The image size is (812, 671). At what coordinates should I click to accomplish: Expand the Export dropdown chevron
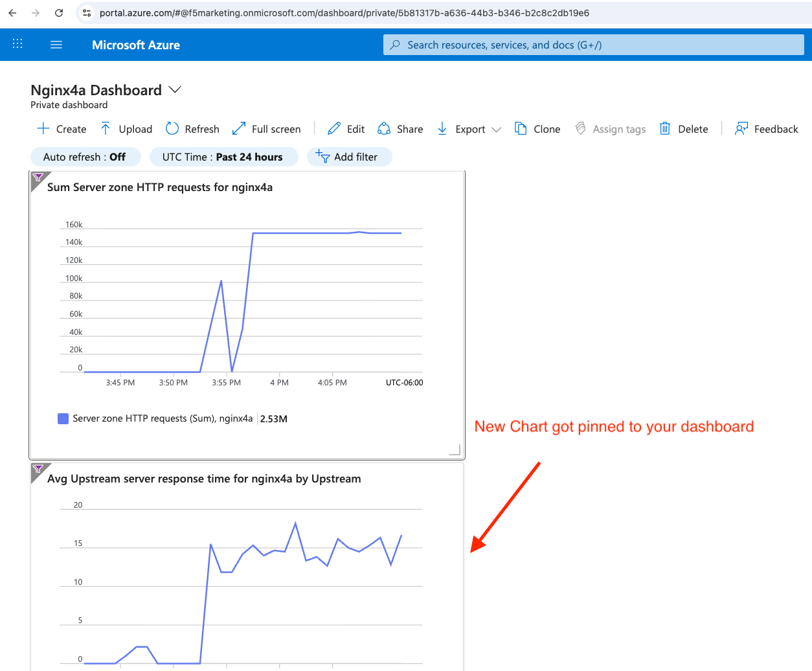click(497, 130)
